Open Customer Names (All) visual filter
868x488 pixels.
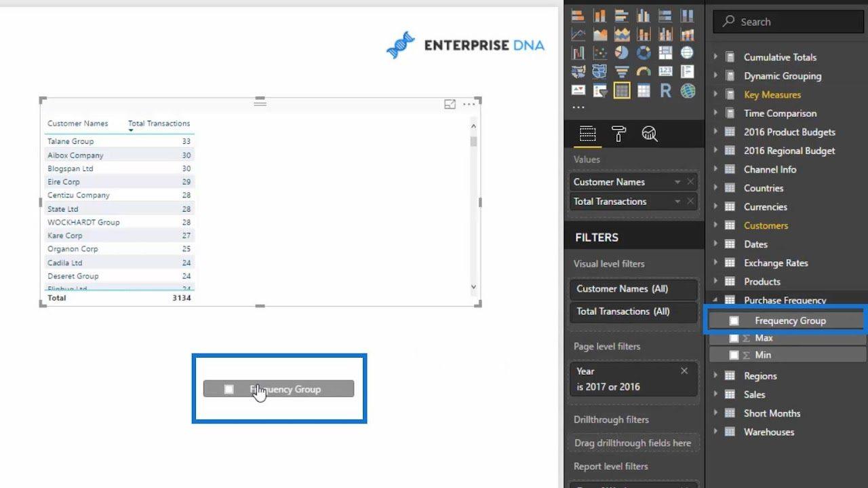click(633, 288)
